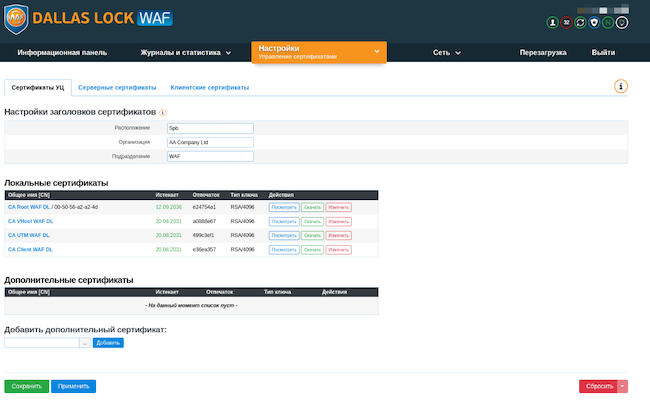650x401 pixels.
Task: Switch to Серверные сертификаты tab
Action: (117, 87)
